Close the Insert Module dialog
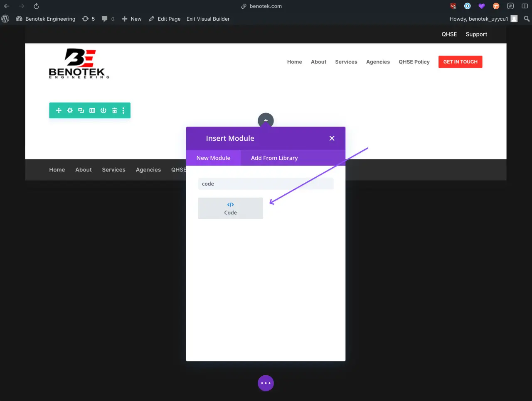This screenshot has height=401, width=532. (332, 138)
